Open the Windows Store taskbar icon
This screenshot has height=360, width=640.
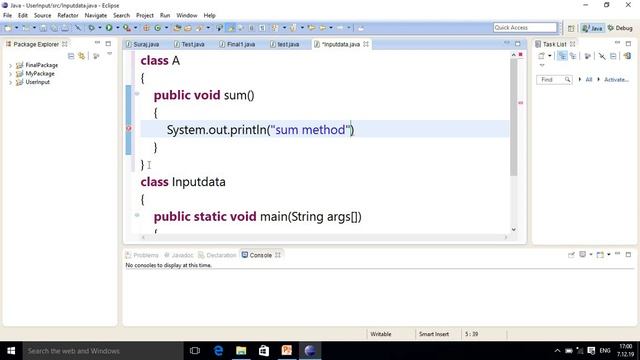click(264, 351)
